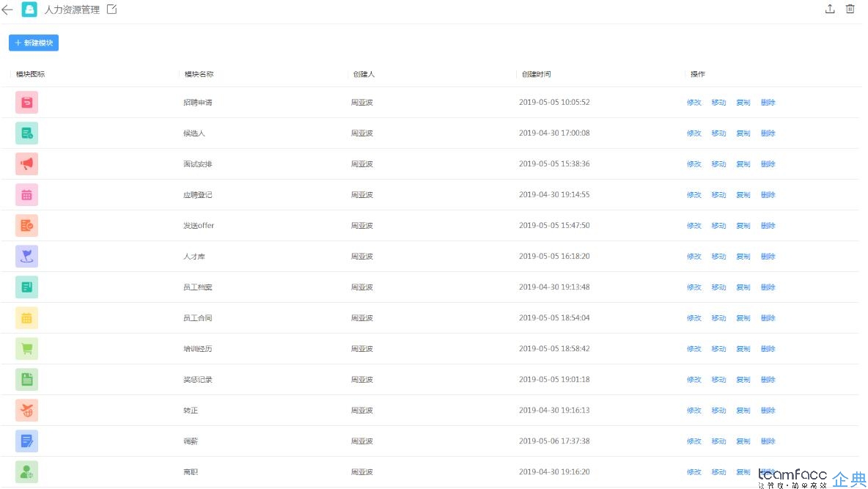Click 删除 for 人才库 row
868x489 pixels.
pyautogui.click(x=768, y=257)
